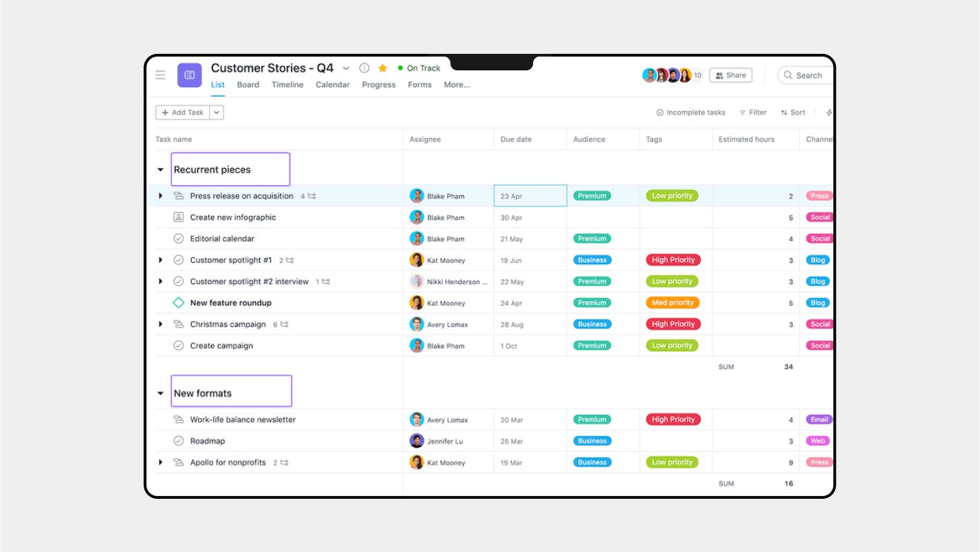Mark Roadmap as complete
Image resolution: width=980 pixels, height=552 pixels.
coord(178,440)
